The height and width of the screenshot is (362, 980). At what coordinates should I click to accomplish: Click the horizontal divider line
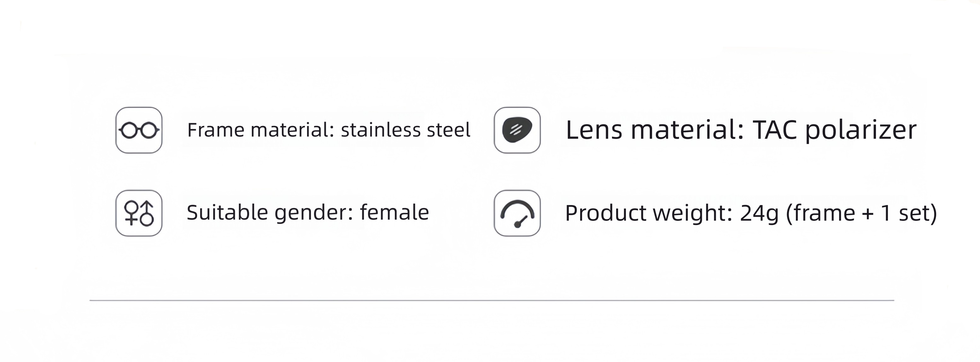coord(492,300)
